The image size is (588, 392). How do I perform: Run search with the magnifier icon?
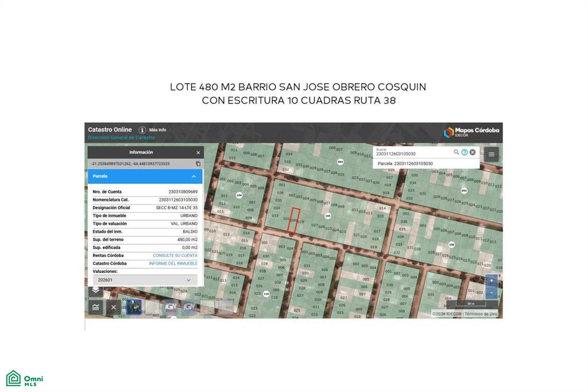[x=456, y=152]
